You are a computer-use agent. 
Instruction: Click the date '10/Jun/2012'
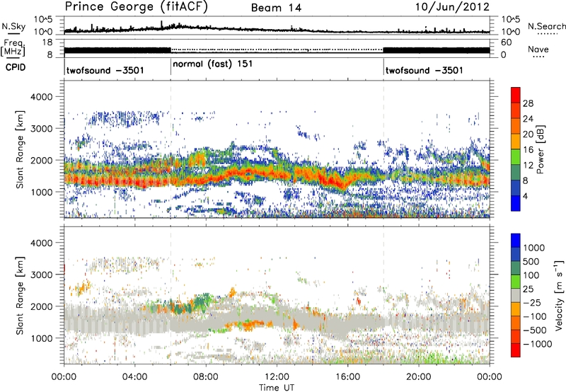pyautogui.click(x=452, y=7)
